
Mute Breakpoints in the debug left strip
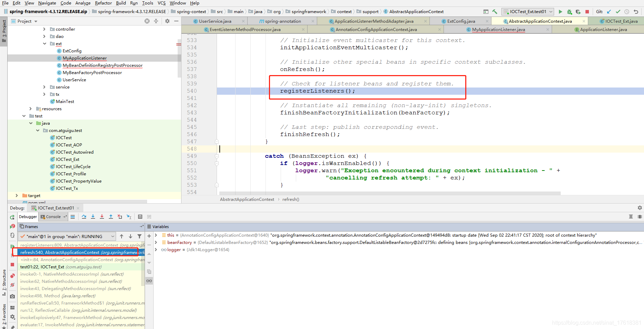click(12, 285)
